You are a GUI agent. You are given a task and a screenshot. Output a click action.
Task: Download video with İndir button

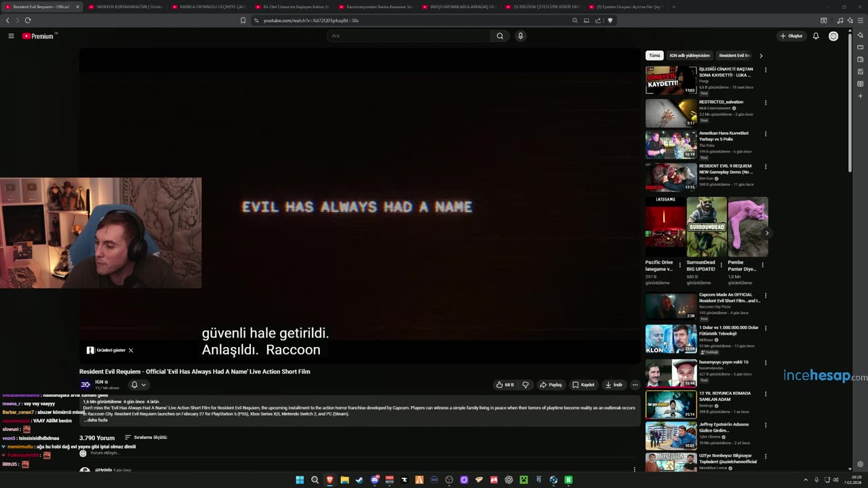614,385
